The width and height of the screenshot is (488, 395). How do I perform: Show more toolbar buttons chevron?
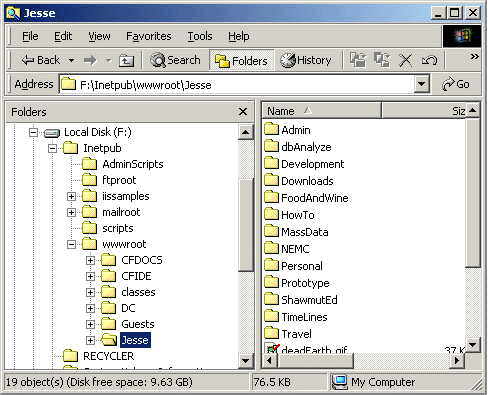(x=474, y=57)
